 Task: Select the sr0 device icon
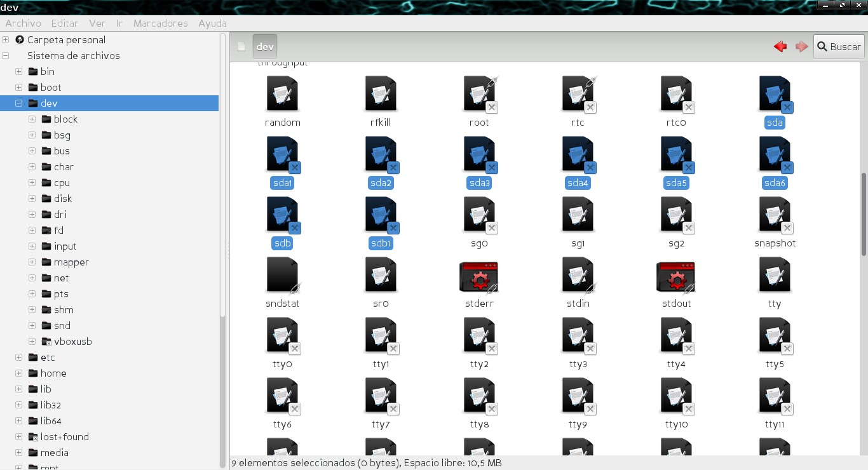pyautogui.click(x=381, y=276)
